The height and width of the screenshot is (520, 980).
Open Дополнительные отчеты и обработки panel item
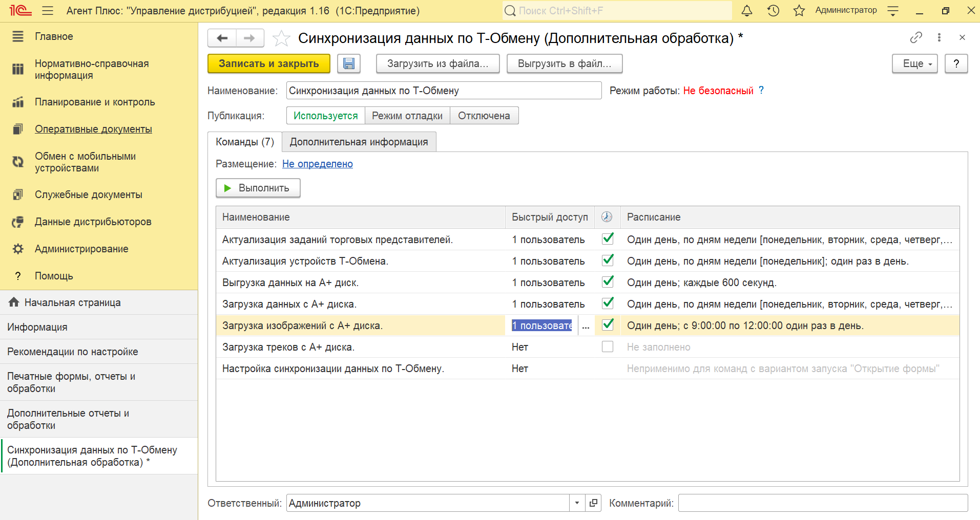[99, 419]
